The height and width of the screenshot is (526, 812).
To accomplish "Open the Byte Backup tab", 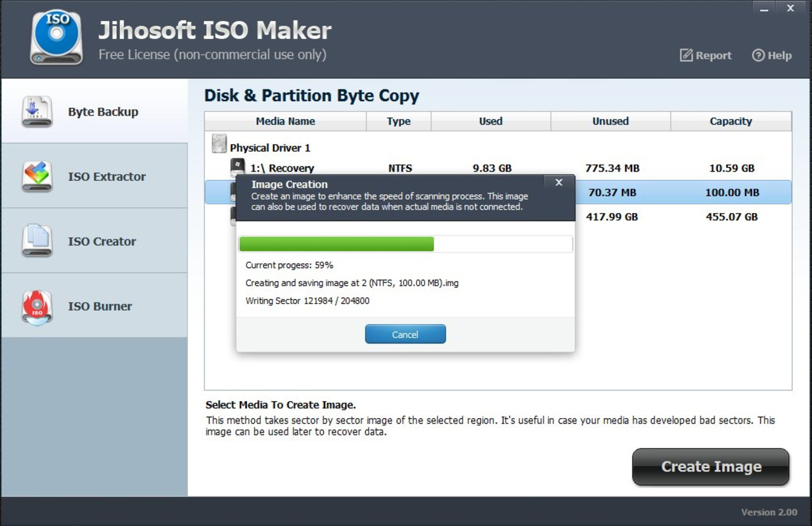I will click(94, 111).
